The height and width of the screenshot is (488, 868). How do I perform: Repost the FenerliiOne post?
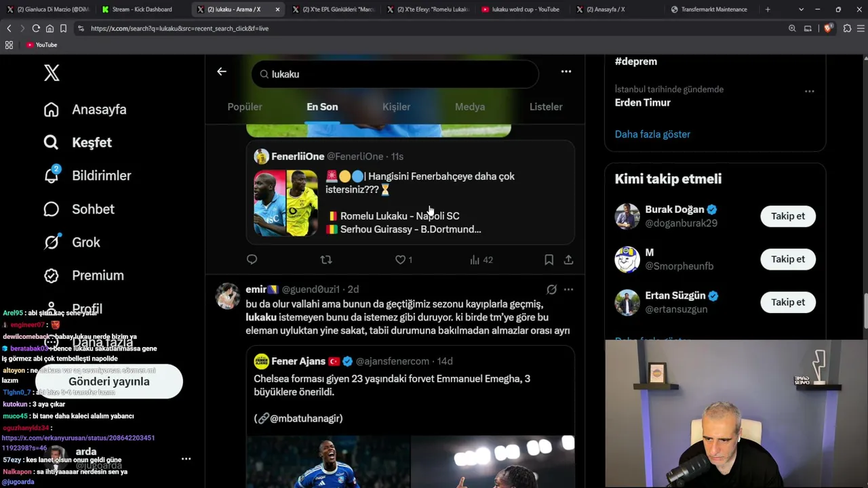click(x=326, y=260)
